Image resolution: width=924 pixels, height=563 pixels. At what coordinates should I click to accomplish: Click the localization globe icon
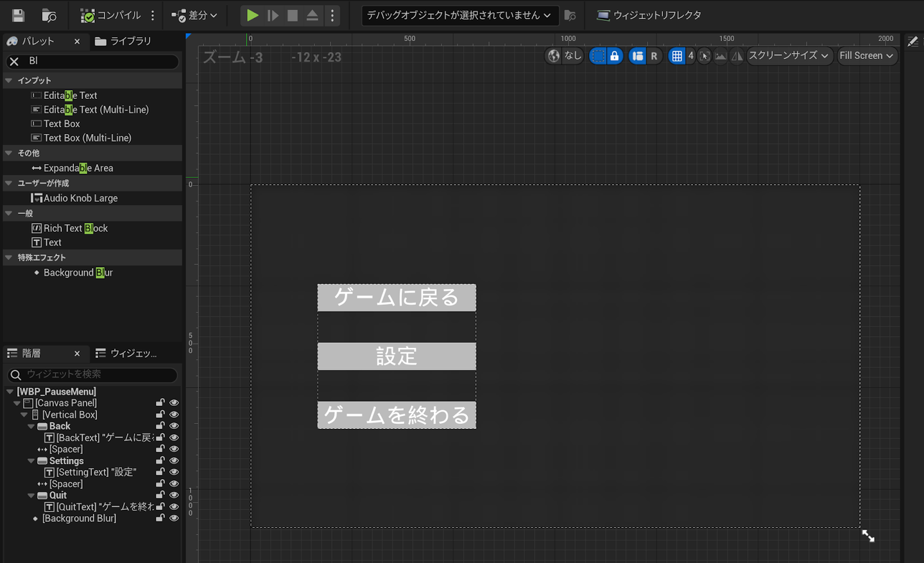point(554,56)
